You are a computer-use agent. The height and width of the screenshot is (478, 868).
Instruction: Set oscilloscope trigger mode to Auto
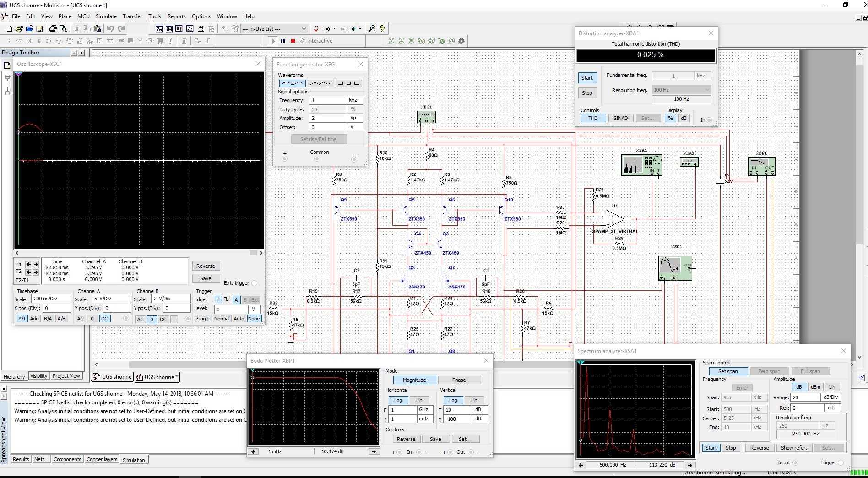click(x=239, y=319)
